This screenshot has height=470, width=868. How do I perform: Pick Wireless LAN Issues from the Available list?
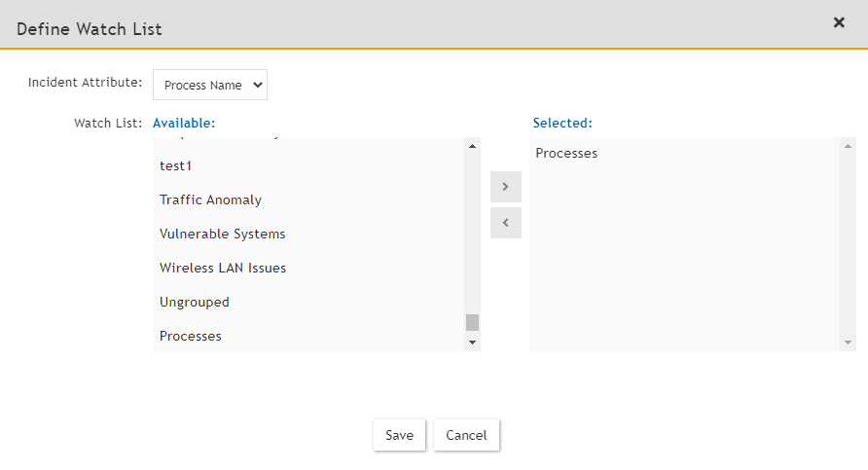pos(223,268)
